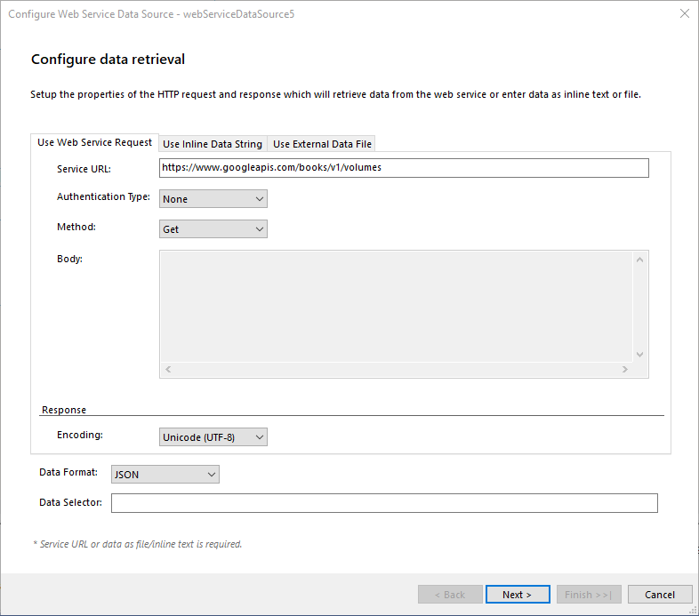Click the 'Data Format:' label

click(x=68, y=472)
